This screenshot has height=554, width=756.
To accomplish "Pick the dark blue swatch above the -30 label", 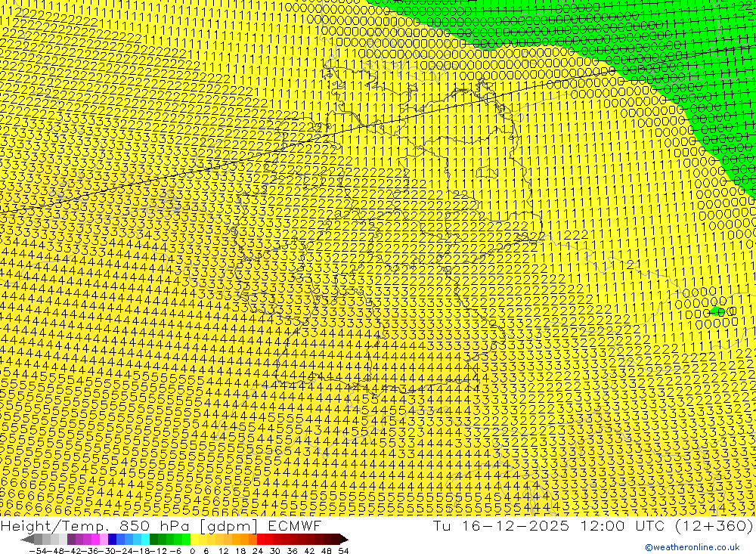I will [112, 539].
